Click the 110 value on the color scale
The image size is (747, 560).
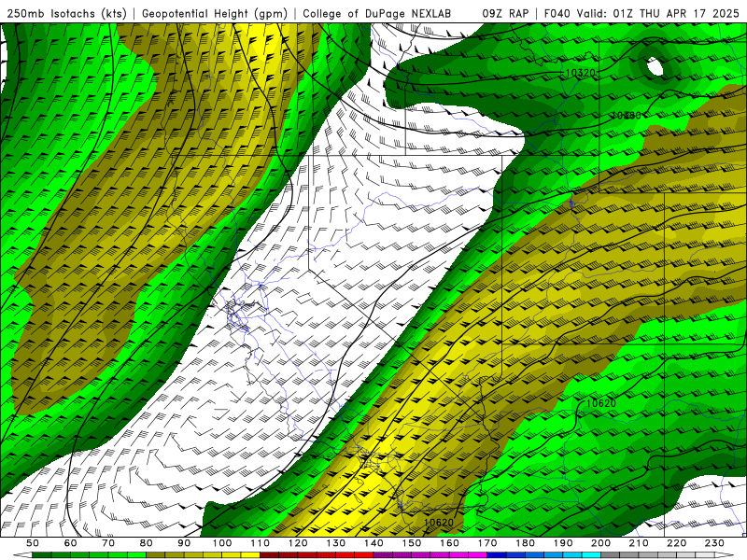[x=261, y=543]
